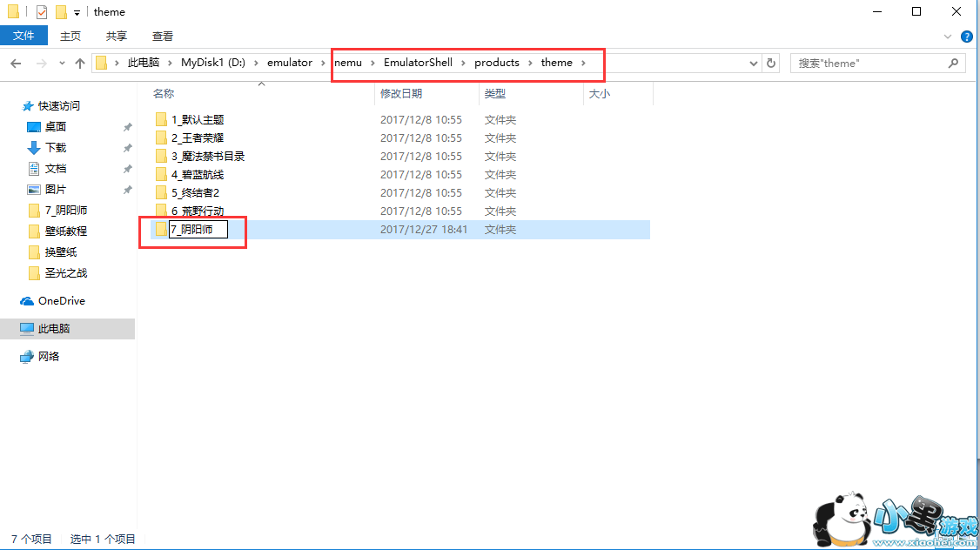Viewport: 980px width, 550px height.
Task: Expand the ribbon with the chevron
Action: [948, 37]
